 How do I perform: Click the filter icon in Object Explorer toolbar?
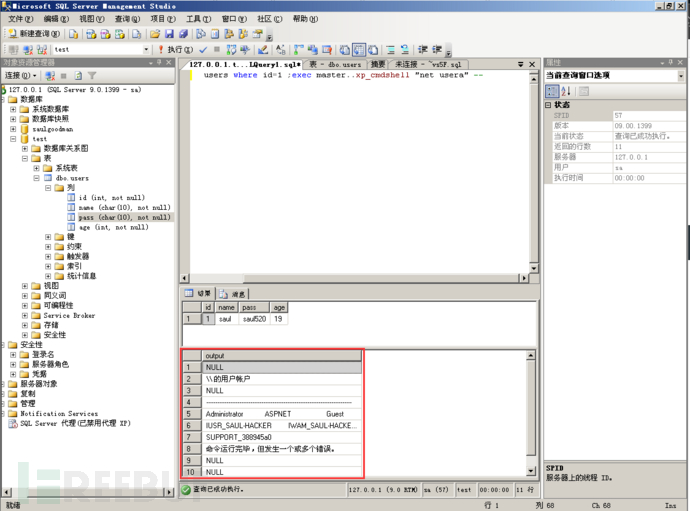point(92,75)
